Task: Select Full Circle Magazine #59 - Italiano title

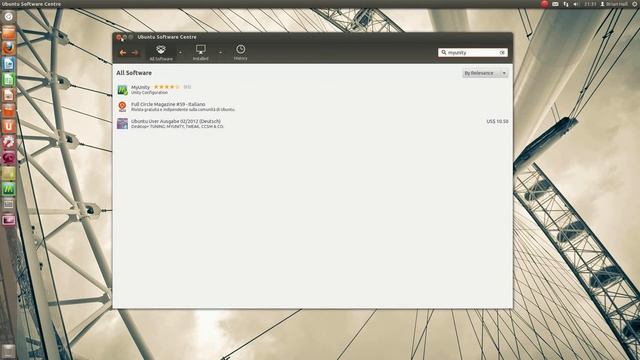Action: (x=168, y=104)
